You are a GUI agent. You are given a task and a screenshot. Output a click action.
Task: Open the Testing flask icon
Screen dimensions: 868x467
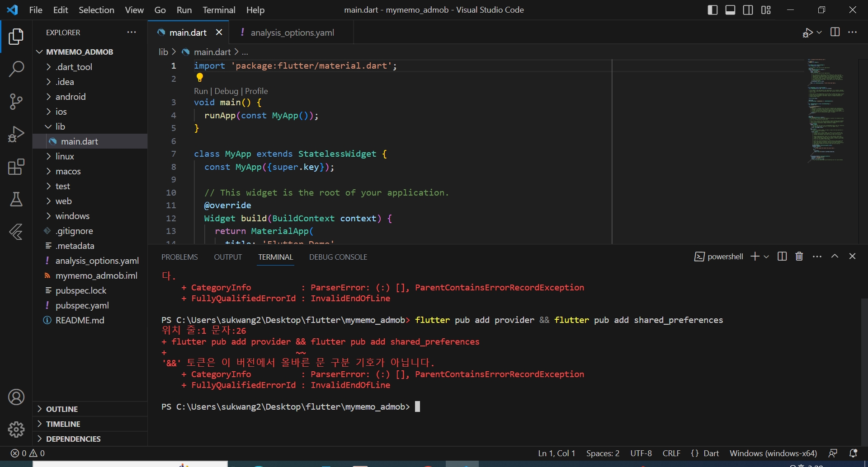(16, 199)
